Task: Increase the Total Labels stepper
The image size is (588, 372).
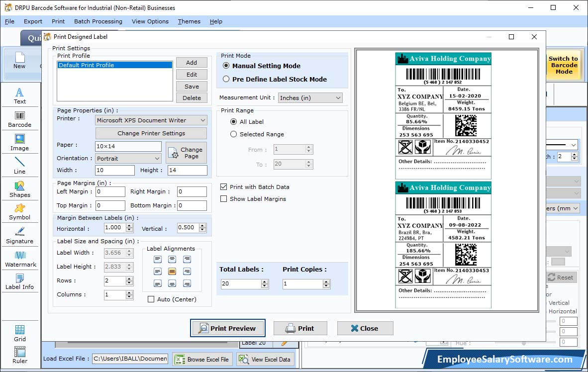Action: click(265, 281)
